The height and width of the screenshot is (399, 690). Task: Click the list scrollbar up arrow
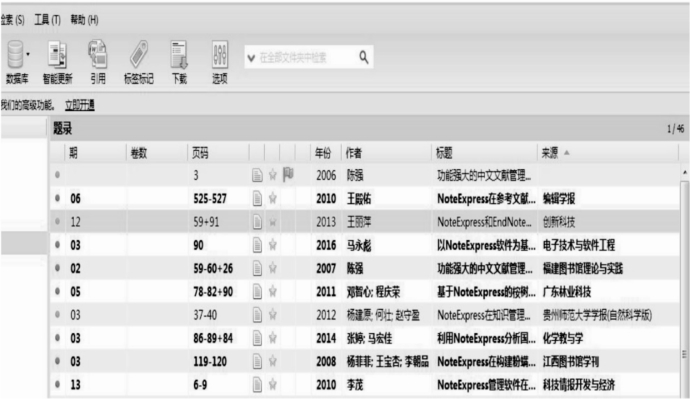[x=685, y=172]
